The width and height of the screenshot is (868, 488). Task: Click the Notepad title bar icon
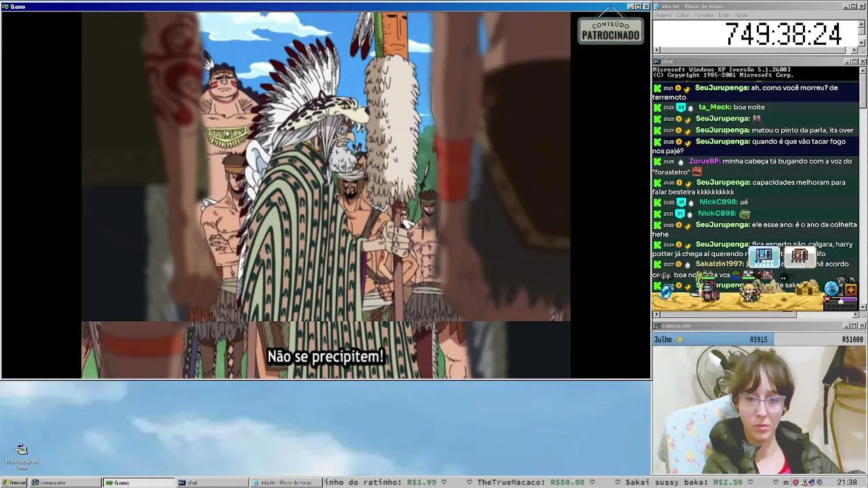[656, 6]
